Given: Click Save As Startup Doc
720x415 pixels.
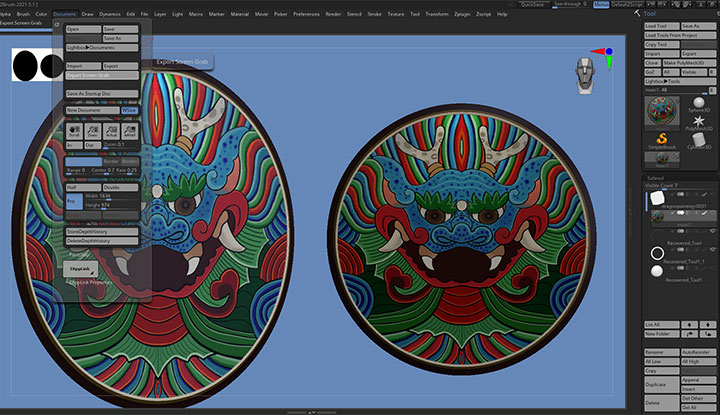Looking at the screenshot, I should tap(101, 93).
